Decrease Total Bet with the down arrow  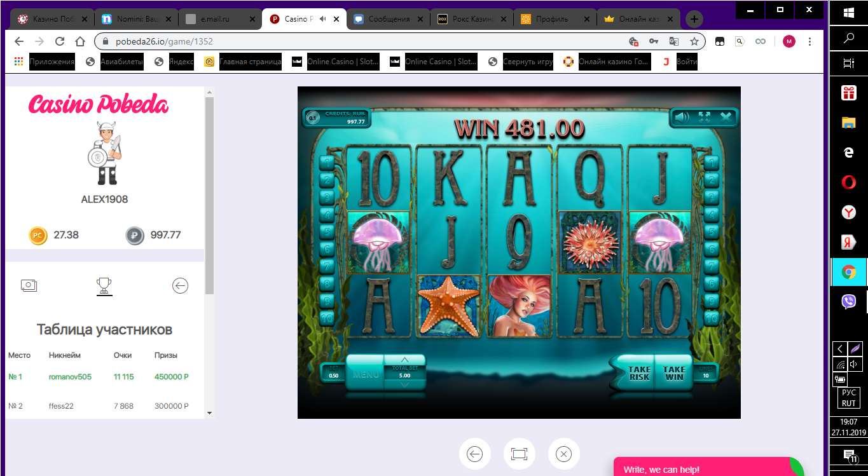pyautogui.click(x=405, y=384)
